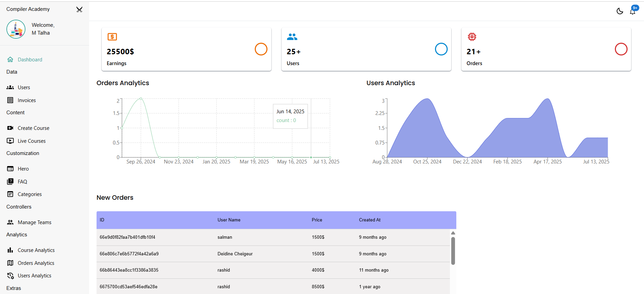Image resolution: width=644 pixels, height=294 pixels.
Task: Click the Users Analytics gear-refresh icon
Action: 11,276
